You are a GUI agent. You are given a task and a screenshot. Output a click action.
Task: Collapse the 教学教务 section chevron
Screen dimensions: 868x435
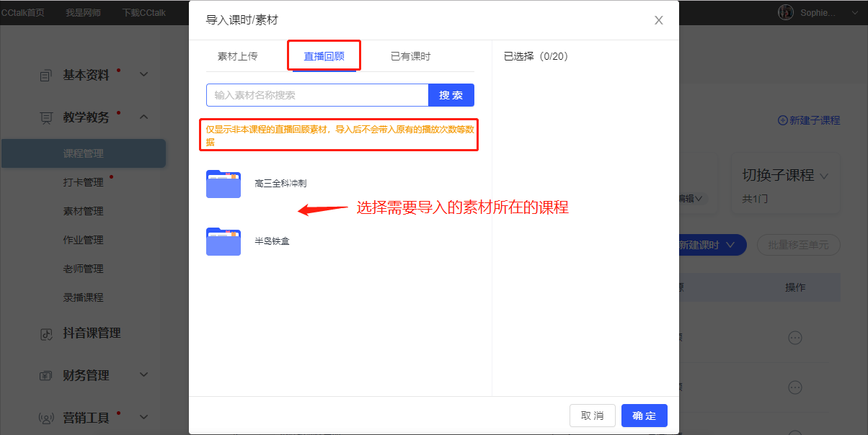click(143, 117)
